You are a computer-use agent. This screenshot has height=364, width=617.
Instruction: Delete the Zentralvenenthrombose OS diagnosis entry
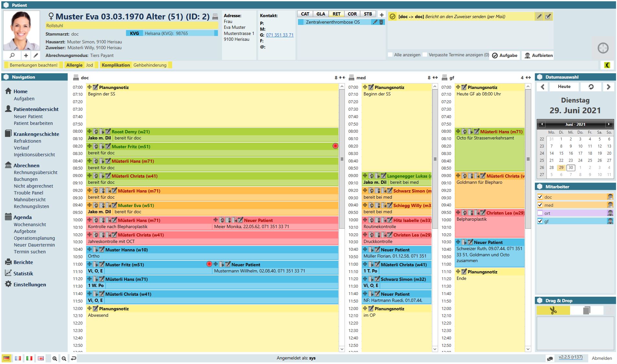tap(381, 22)
